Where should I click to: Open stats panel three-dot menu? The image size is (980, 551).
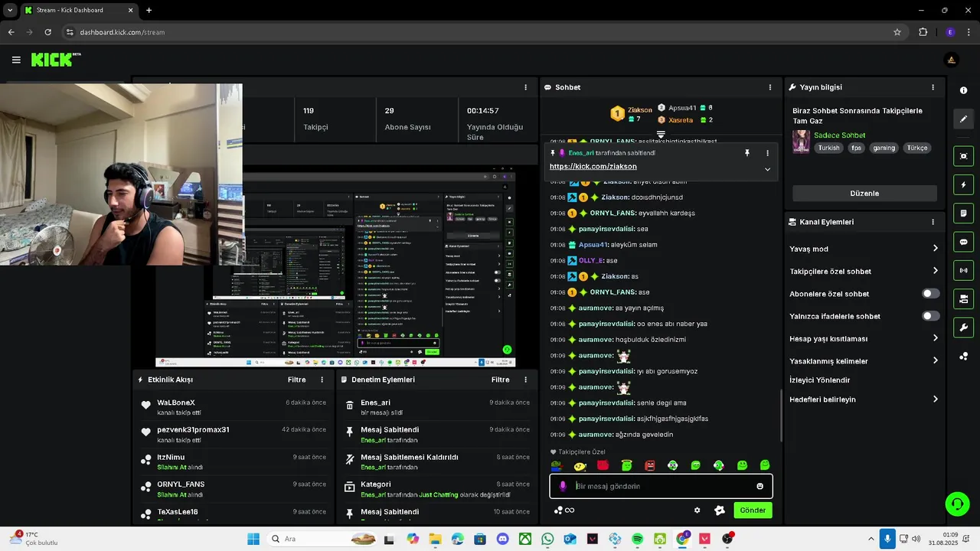coord(525,87)
